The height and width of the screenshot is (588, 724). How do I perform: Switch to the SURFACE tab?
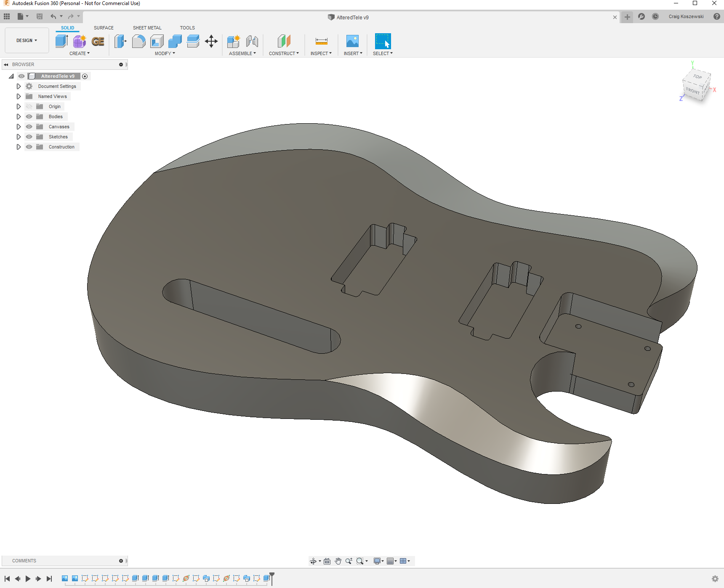pyautogui.click(x=104, y=28)
